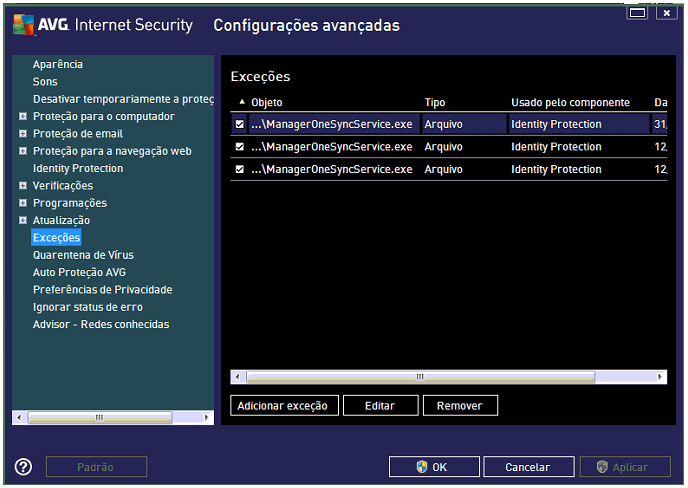
Task: Expand the Proteção de email node
Action: pos(23,133)
